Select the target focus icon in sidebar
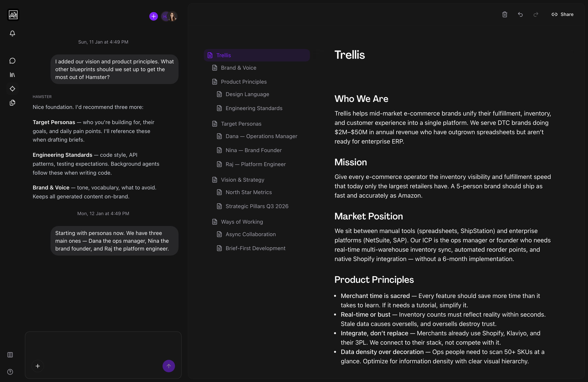The image size is (588, 382). coord(12,89)
